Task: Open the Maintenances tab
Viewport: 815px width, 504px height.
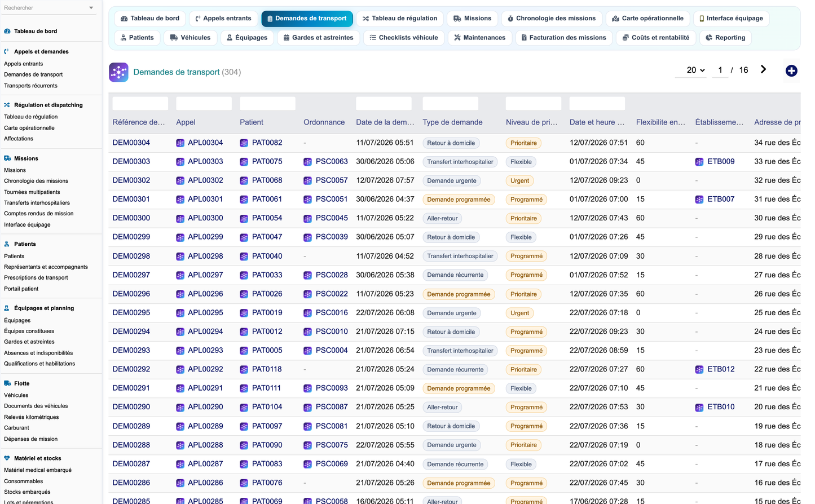Action: tap(479, 38)
